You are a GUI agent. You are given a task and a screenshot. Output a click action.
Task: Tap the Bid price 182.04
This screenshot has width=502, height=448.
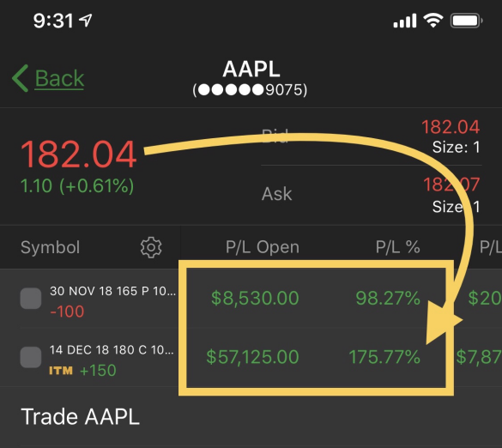pyautogui.click(x=451, y=127)
